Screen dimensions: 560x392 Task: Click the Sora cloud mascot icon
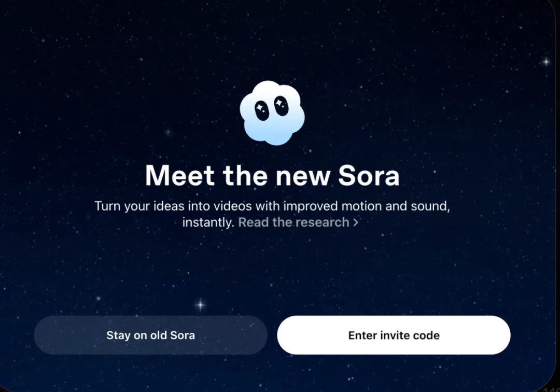272,113
